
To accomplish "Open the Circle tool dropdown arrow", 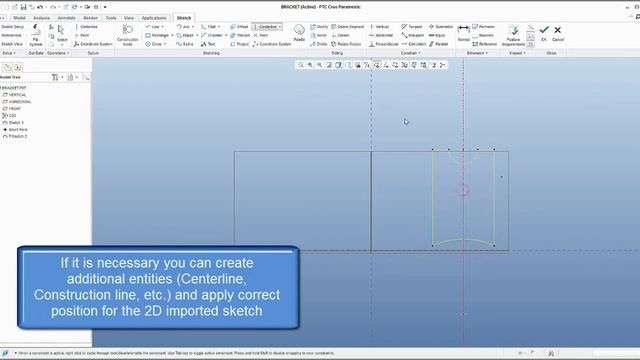I will (165, 44).
